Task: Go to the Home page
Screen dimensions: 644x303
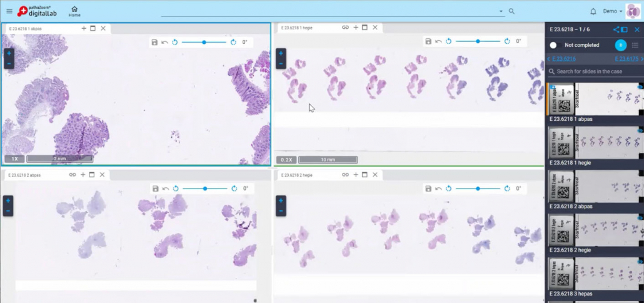Action: click(74, 11)
